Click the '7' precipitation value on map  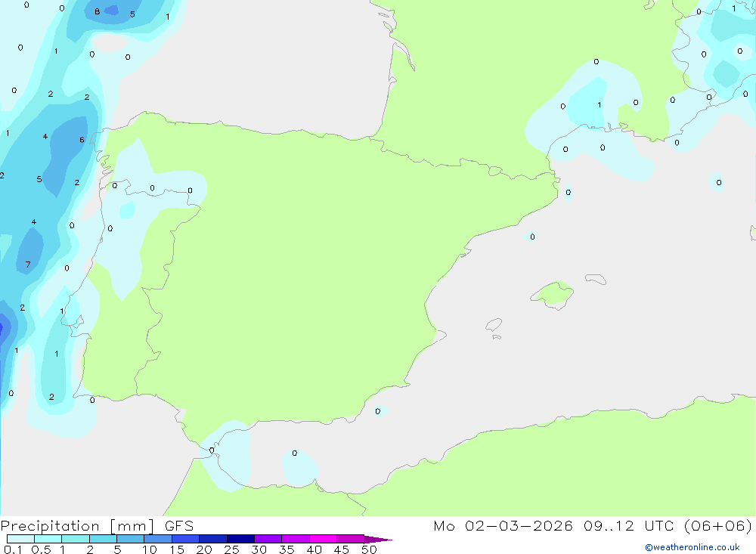point(28,265)
